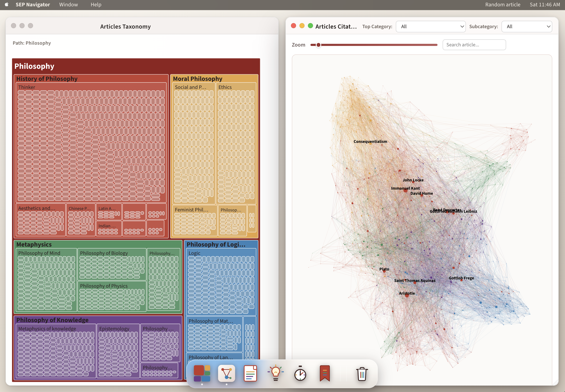The height and width of the screenshot is (392, 565).
Task: Open the citation graph app in the dock
Action: point(226,373)
